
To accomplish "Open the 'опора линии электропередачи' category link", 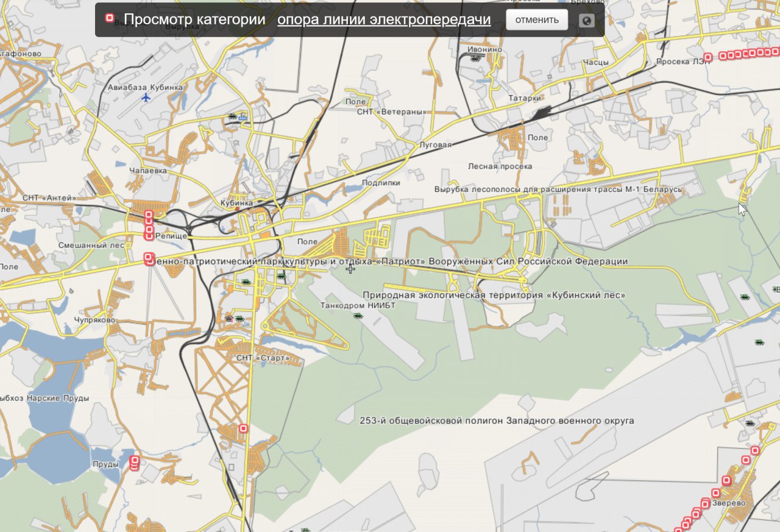I will 384,20.
